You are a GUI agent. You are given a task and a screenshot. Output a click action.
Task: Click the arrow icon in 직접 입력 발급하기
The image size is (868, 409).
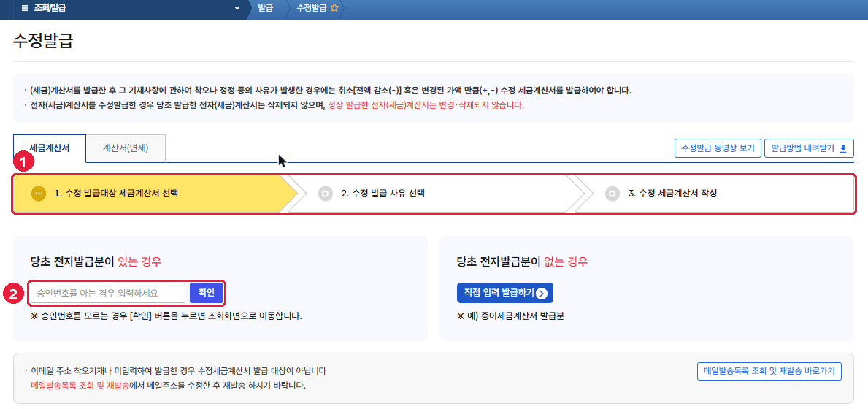542,294
